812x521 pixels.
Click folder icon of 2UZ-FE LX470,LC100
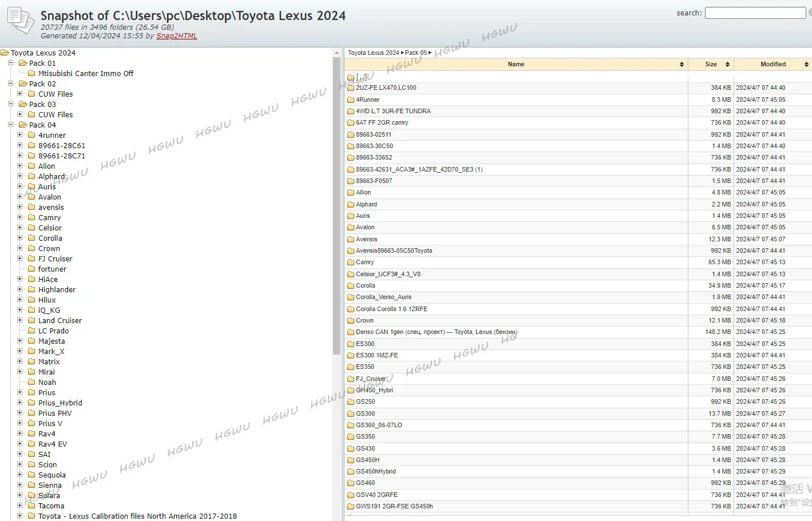[351, 88]
